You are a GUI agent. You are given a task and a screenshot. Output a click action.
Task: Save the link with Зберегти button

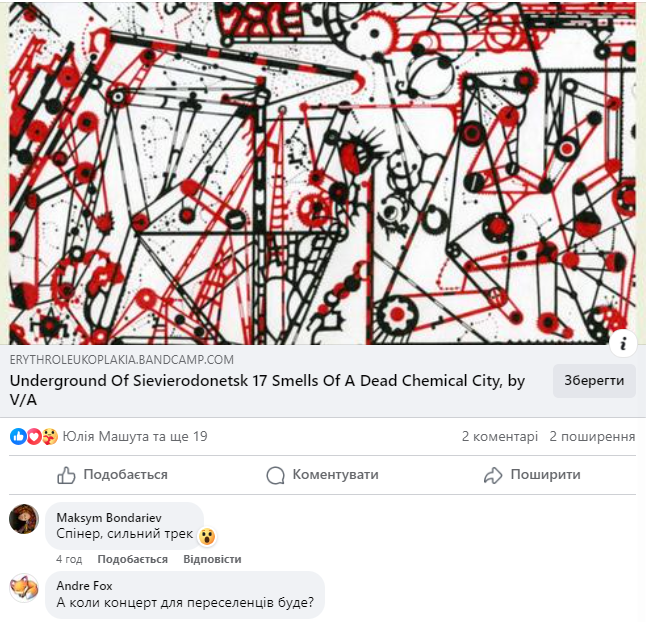(594, 381)
